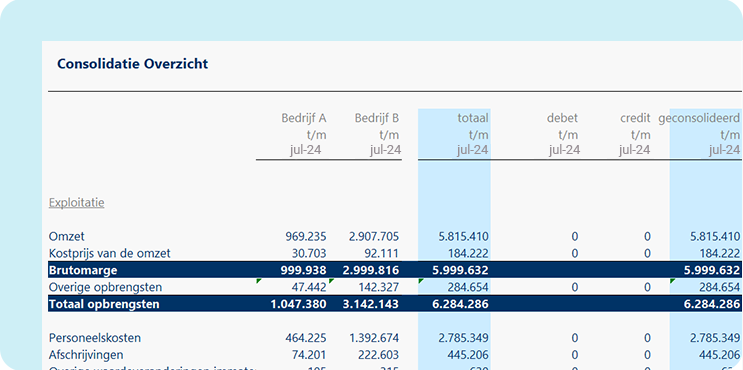
Task: Select Brutomarge value 2.999.816
Action: [x=371, y=270]
